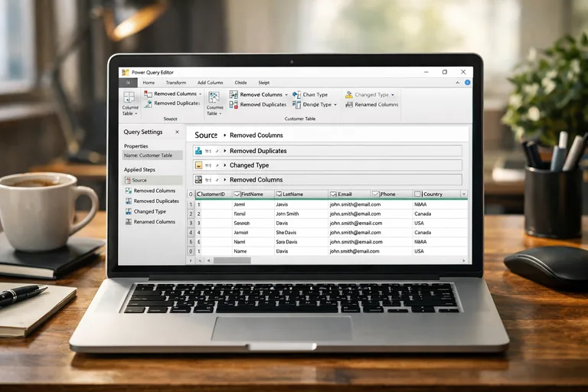The height and width of the screenshot is (392, 588).
Task: Click the right arrow of the horizontal scrollbar
Action: [463, 260]
